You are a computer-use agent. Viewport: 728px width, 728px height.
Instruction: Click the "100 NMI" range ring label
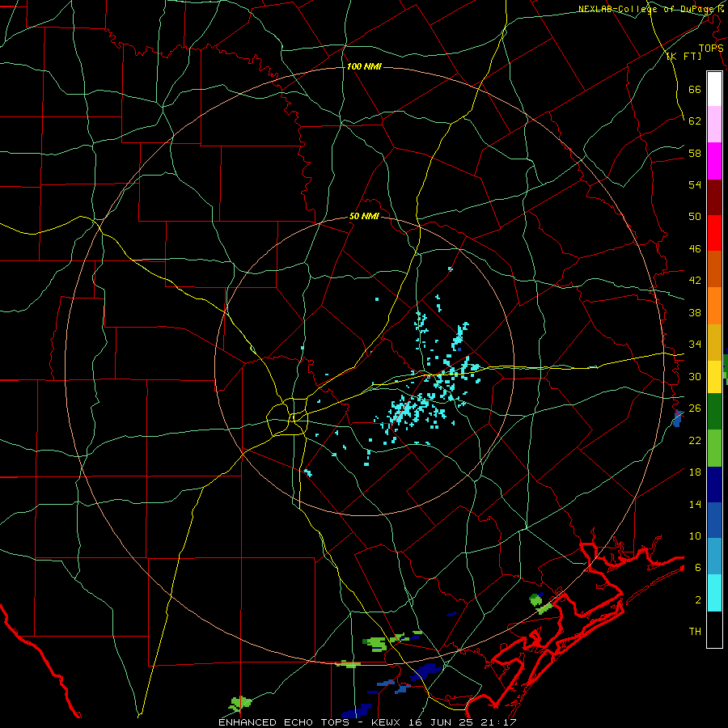tap(364, 66)
